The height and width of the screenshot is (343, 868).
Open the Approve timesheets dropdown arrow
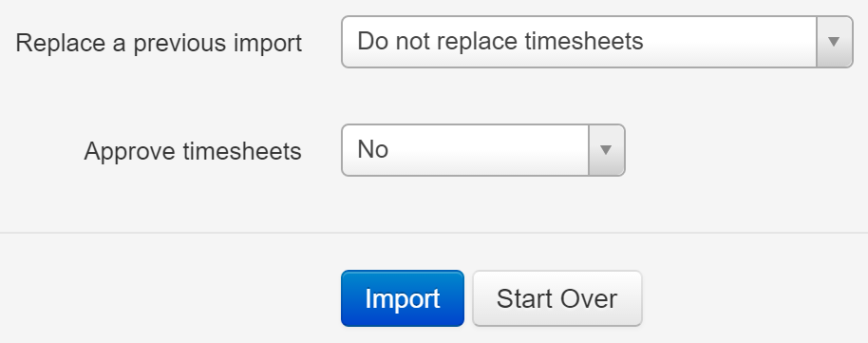point(606,150)
